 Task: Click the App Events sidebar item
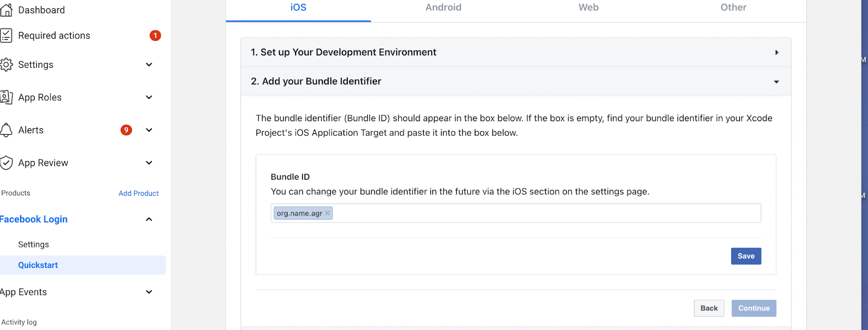(23, 292)
